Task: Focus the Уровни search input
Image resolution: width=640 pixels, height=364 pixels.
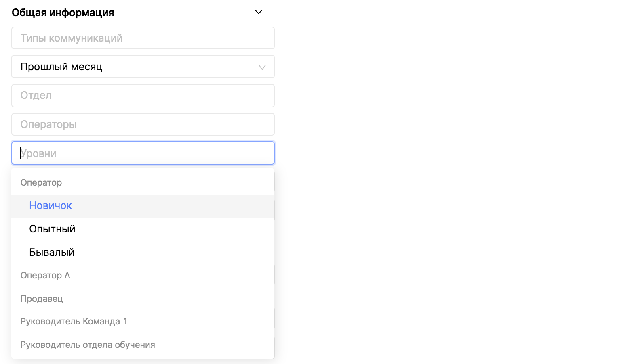Action: [143, 153]
